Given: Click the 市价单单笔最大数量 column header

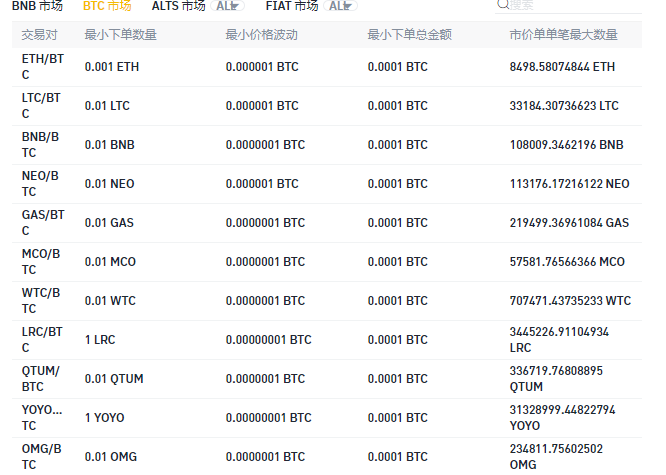Looking at the screenshot, I should tap(563, 35).
